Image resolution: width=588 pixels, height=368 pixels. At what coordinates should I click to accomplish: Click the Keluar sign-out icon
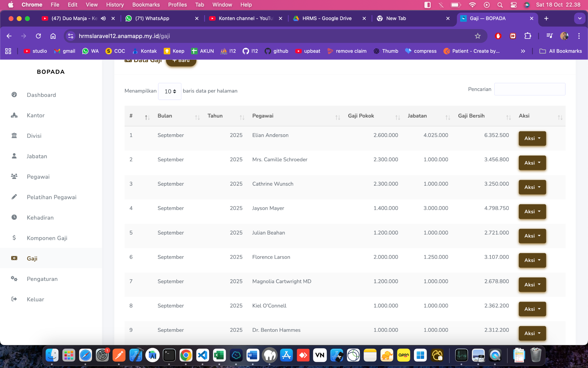click(14, 299)
